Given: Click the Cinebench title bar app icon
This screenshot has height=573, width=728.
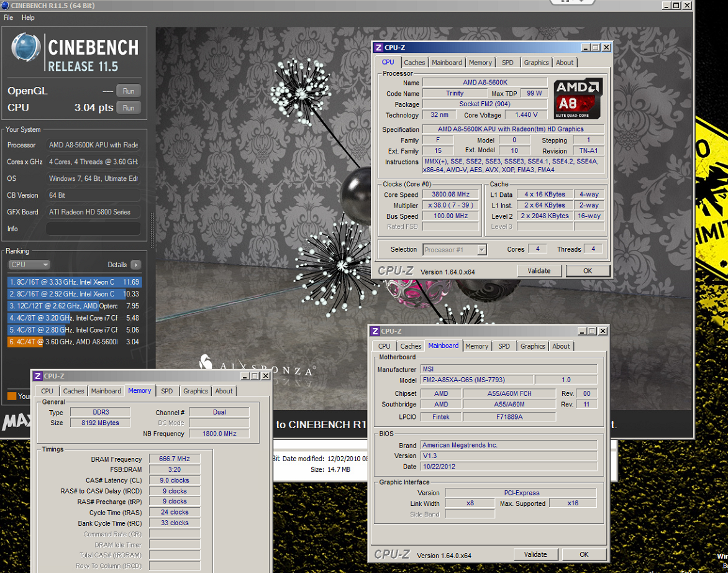Looking at the screenshot, I should (x=5, y=6).
